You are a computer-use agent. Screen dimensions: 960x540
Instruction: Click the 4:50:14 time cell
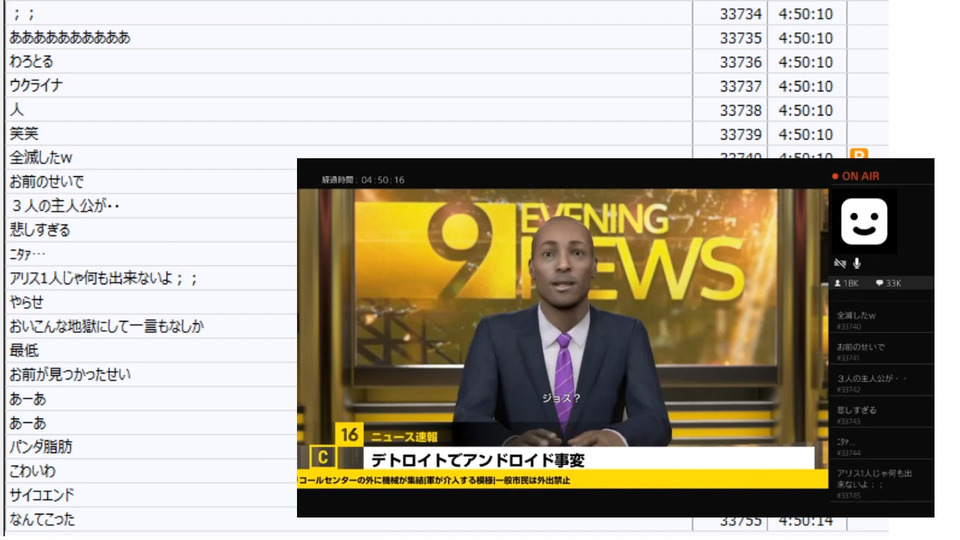pos(807,523)
